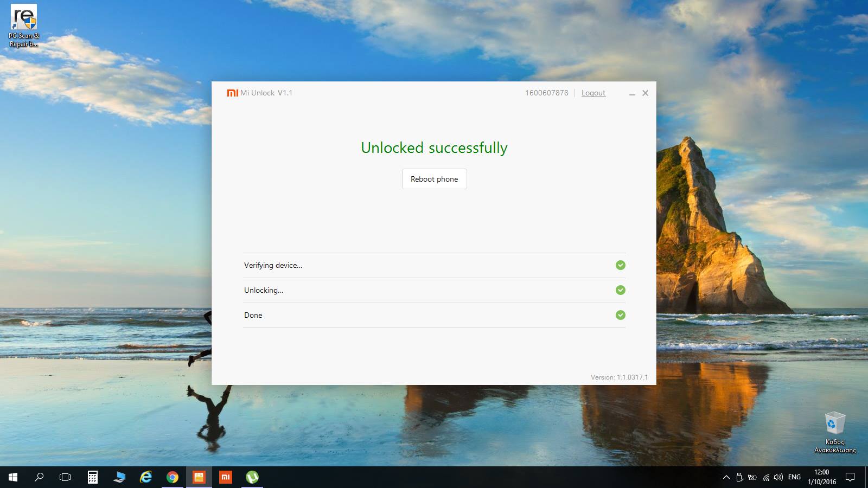868x488 pixels.
Task: Click the green checkmark beside Verifying device
Action: click(620, 265)
